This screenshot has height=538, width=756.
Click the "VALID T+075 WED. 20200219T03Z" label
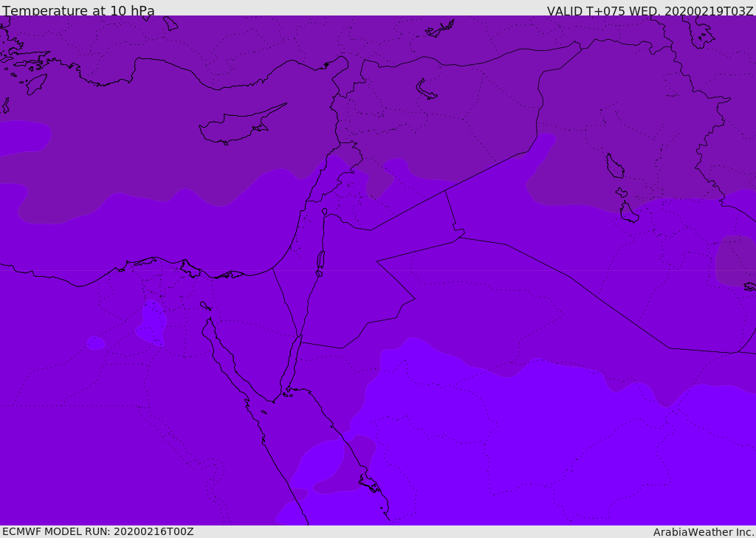[650, 10]
